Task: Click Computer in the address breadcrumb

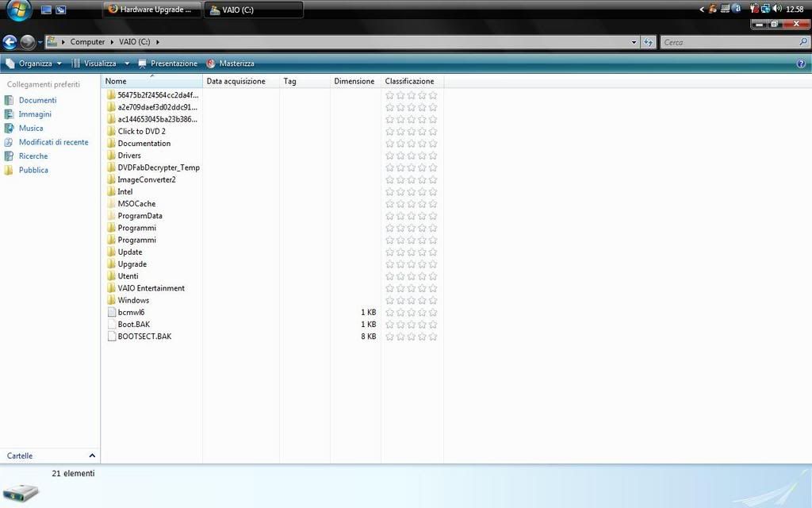Action: click(x=87, y=41)
